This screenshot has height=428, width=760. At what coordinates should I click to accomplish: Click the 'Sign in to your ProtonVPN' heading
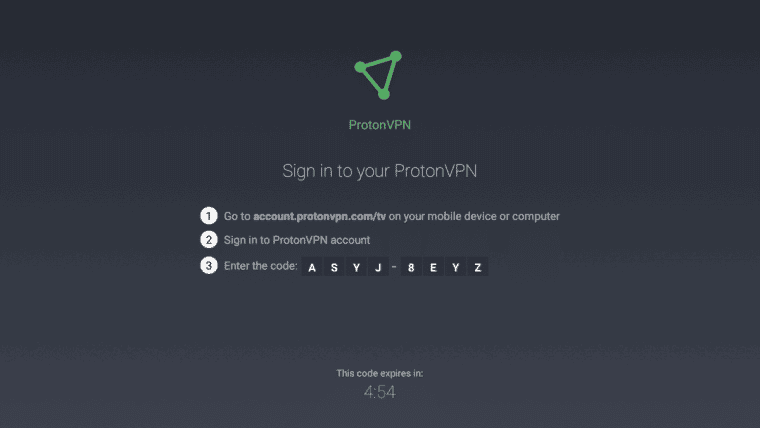pyautogui.click(x=380, y=171)
